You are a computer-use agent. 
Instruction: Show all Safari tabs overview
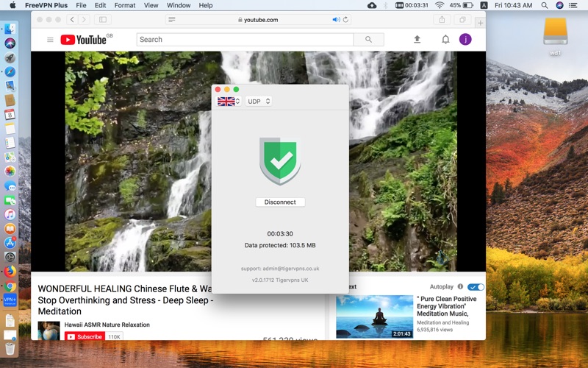[x=463, y=20]
